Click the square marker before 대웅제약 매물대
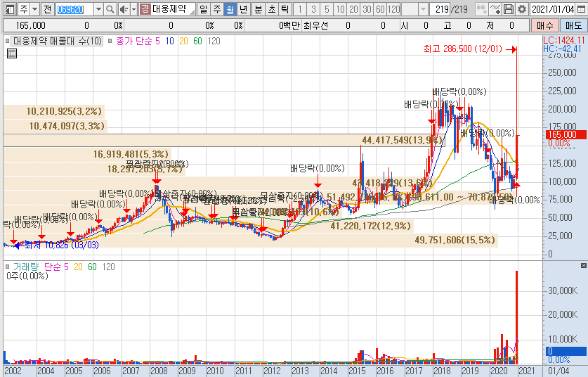The image size is (588, 377). [8, 41]
